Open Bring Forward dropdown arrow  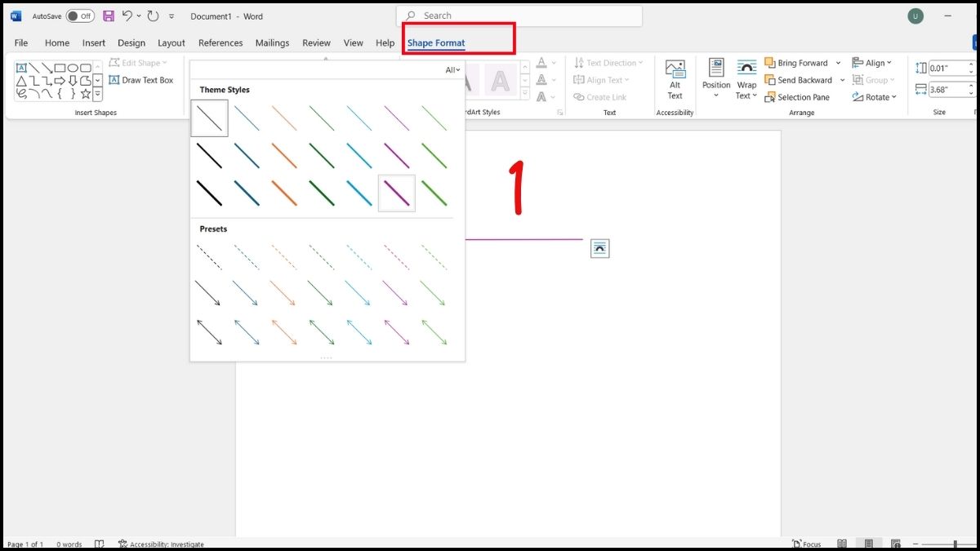(838, 63)
